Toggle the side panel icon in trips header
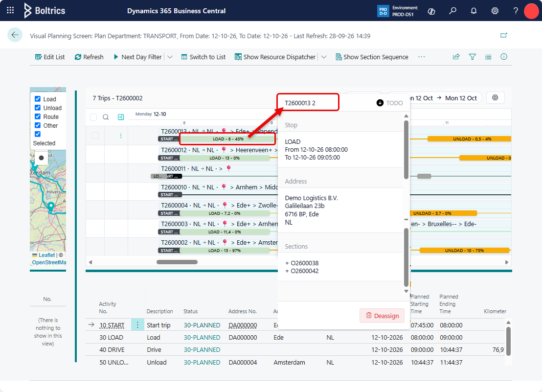 121,117
